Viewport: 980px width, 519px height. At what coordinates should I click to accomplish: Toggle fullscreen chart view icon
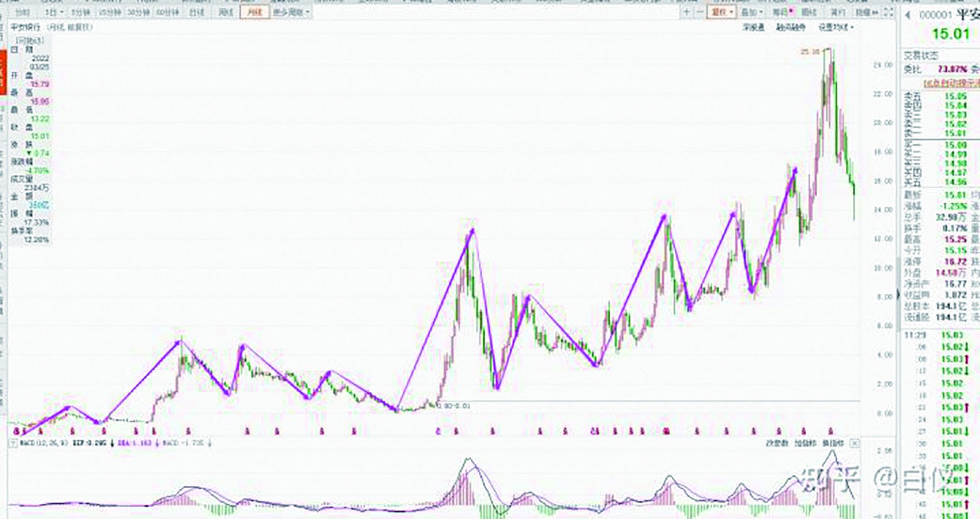point(889,12)
